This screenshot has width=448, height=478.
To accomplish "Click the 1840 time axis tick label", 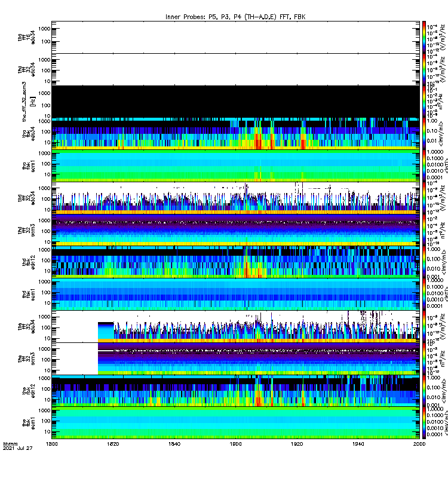I will click(x=174, y=444).
